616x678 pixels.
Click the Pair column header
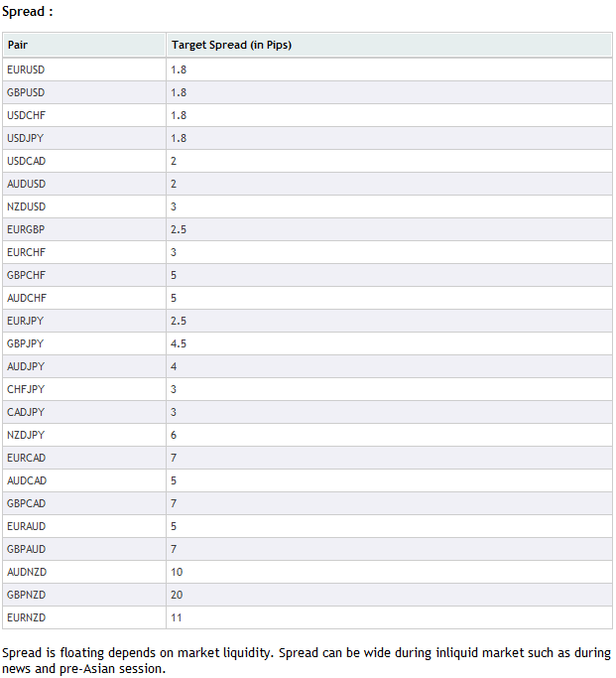pos(84,45)
